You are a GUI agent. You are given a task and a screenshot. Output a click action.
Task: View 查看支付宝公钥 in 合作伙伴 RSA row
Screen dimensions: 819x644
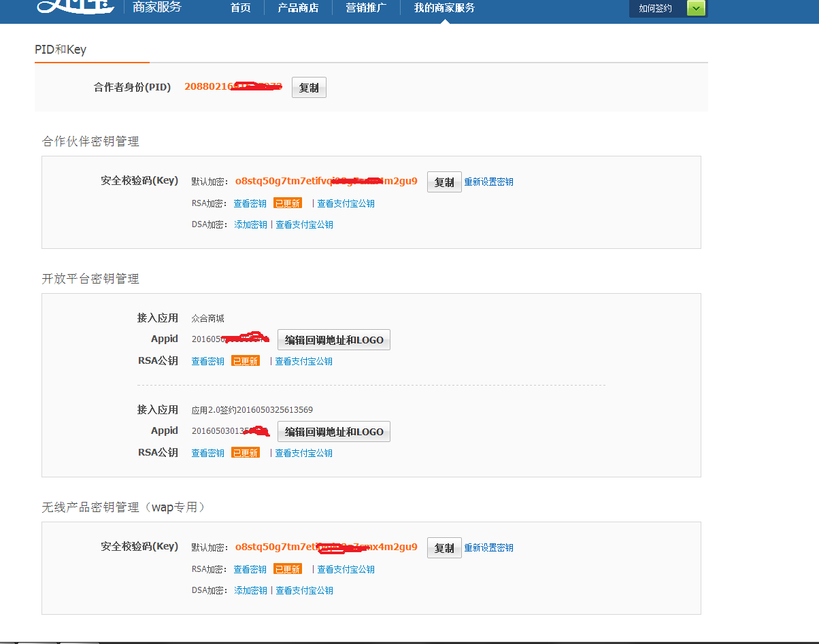tap(346, 203)
